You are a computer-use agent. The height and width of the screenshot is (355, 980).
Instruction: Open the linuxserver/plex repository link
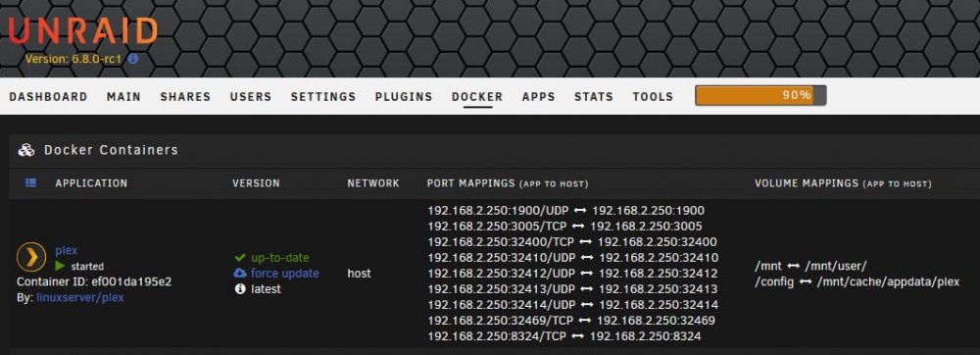point(80,297)
